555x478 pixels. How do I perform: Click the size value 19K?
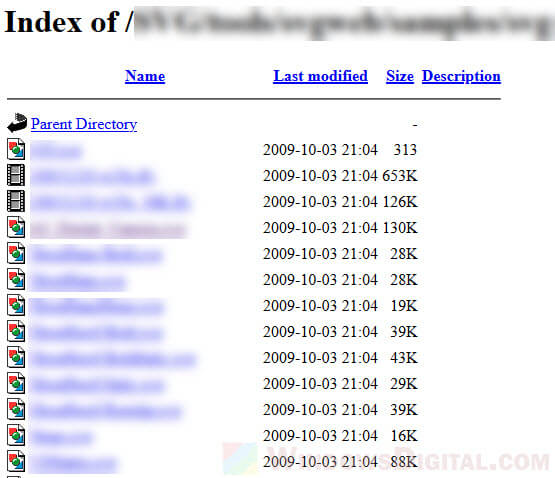coord(404,306)
